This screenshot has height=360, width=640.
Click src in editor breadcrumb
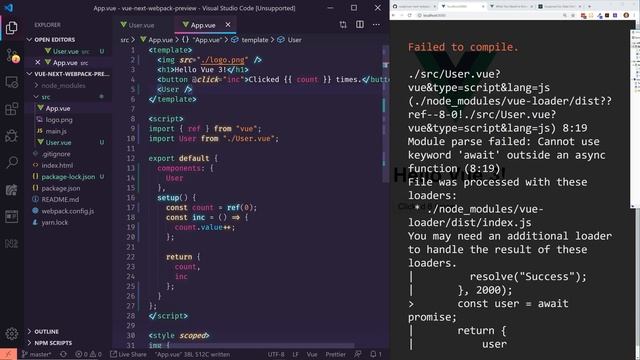click(124, 40)
